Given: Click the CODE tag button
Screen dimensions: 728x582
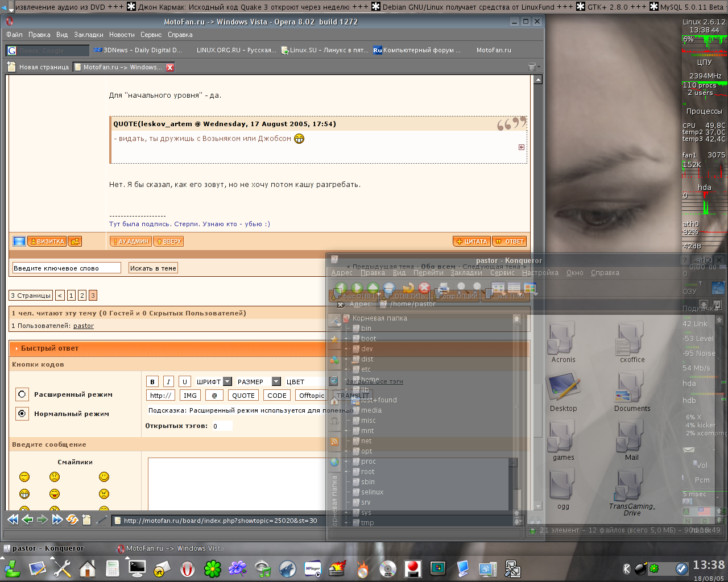Looking at the screenshot, I should coord(277,396).
